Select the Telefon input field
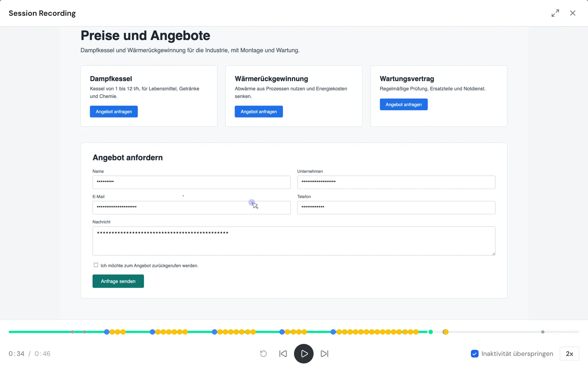This screenshot has height=370, width=588. pos(396,208)
